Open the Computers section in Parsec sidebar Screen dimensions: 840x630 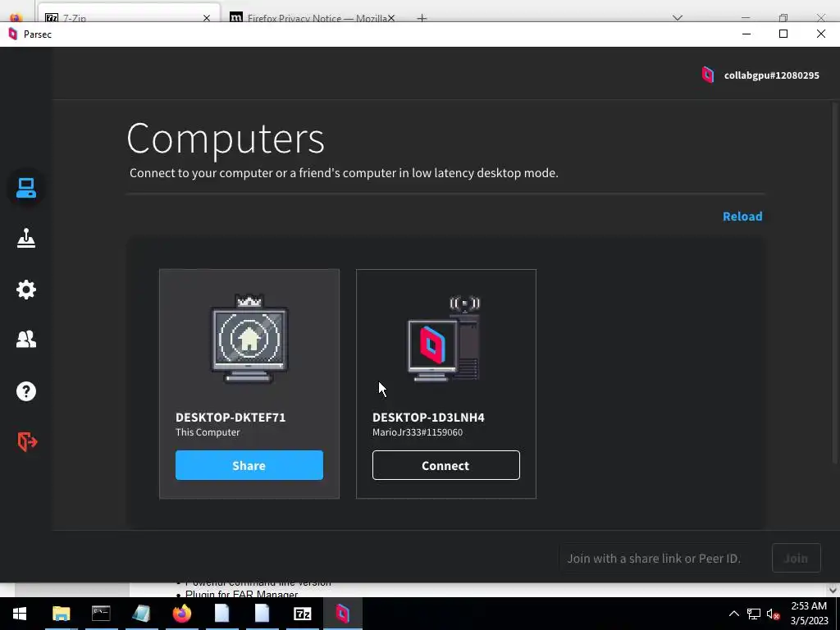pos(25,188)
